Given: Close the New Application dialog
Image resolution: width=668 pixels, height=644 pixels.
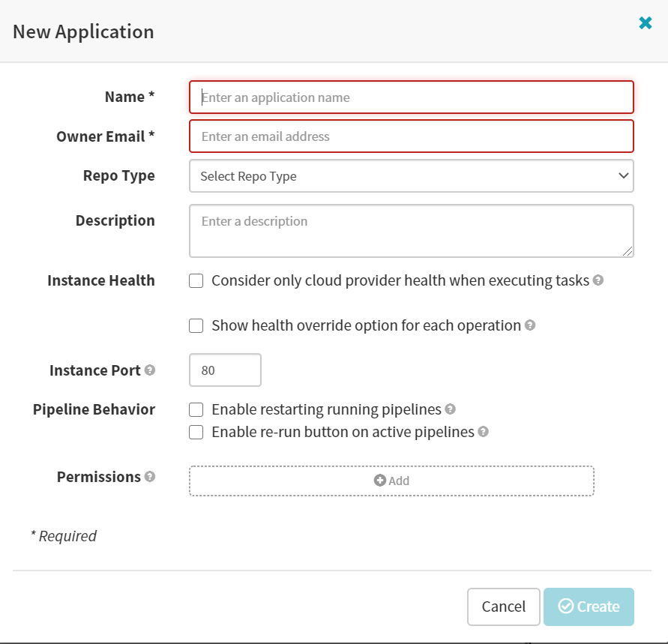Looking at the screenshot, I should tap(646, 22).
